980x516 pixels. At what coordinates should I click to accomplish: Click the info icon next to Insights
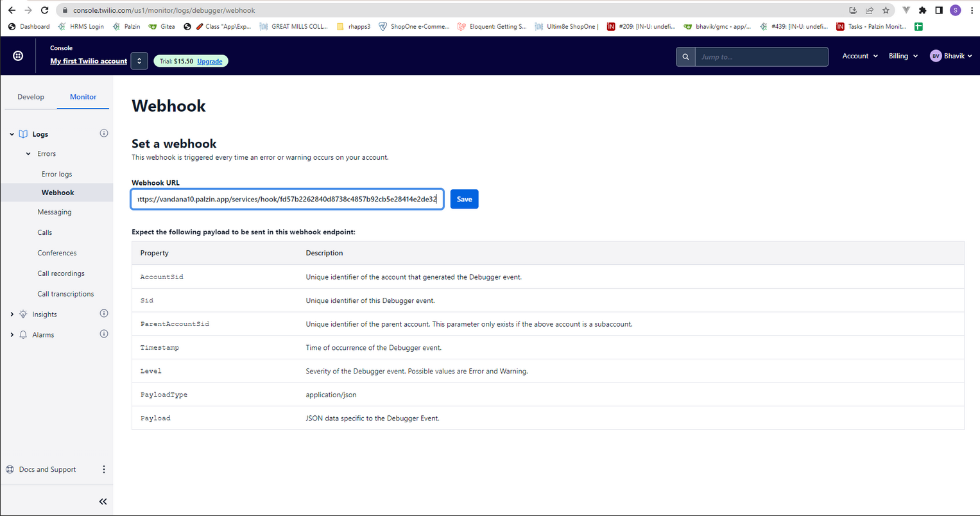[x=104, y=314]
